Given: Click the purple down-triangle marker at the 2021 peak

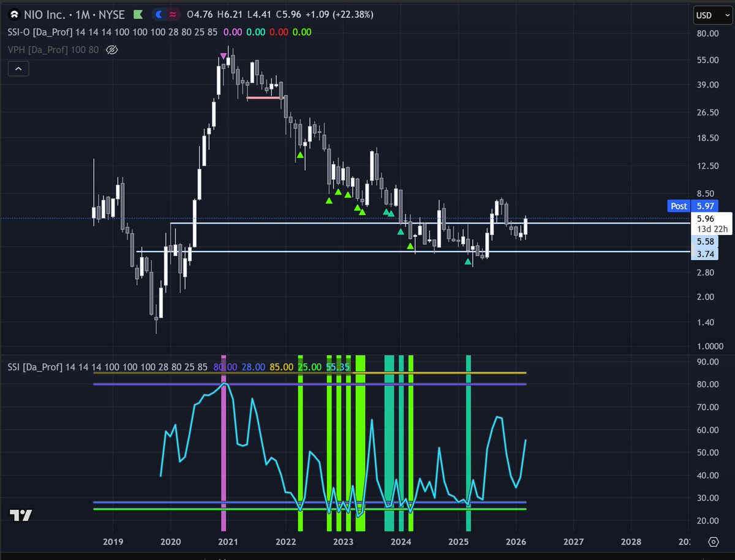Looking at the screenshot, I should 224,56.
